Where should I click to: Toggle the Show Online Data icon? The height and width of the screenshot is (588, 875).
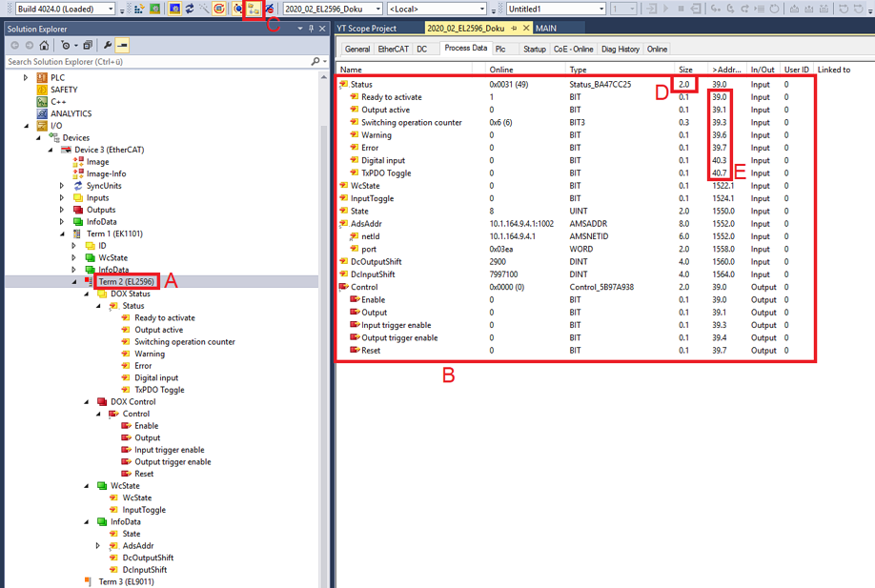tap(238, 9)
